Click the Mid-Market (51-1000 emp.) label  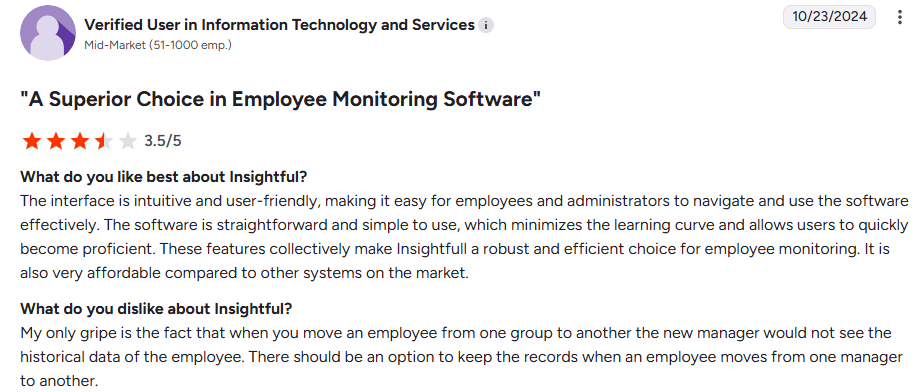158,45
